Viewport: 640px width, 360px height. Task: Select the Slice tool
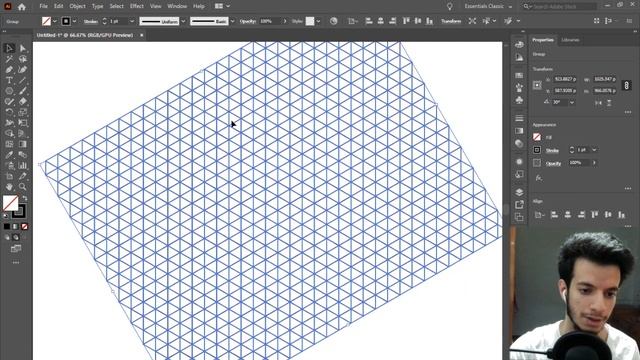(22, 176)
